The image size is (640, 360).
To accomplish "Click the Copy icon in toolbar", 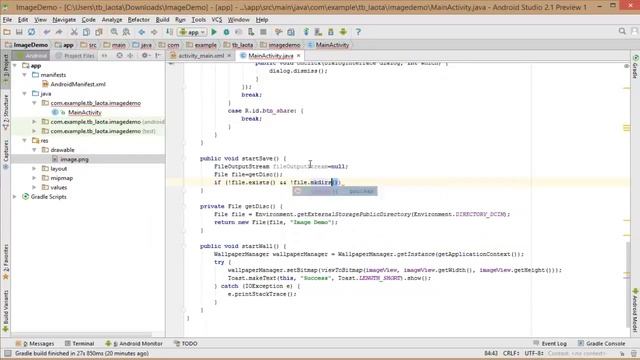I will pos(86,32).
